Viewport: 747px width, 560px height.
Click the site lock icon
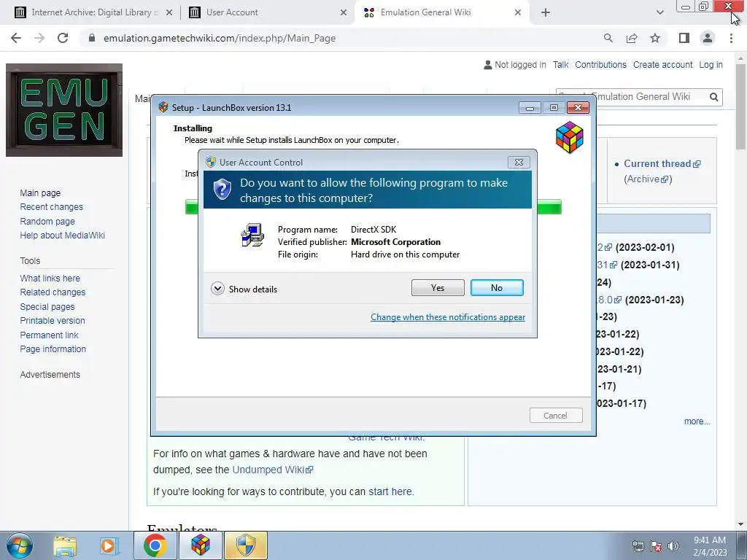click(92, 38)
